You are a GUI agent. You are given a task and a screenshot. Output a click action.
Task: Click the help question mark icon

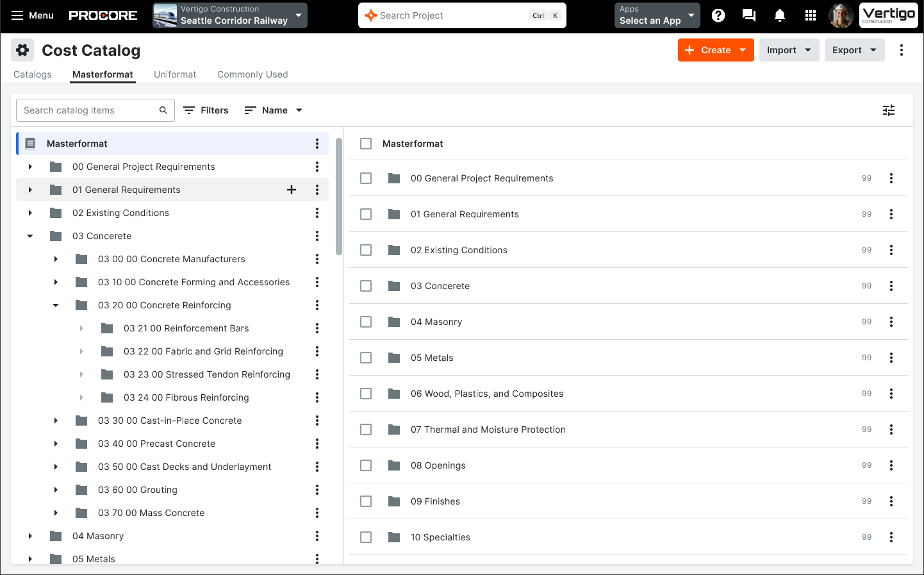[718, 15]
